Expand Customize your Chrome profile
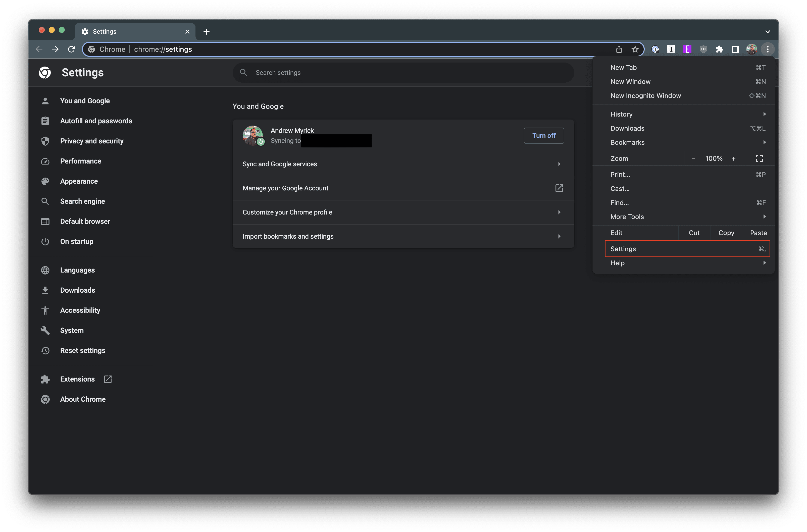 click(x=403, y=212)
